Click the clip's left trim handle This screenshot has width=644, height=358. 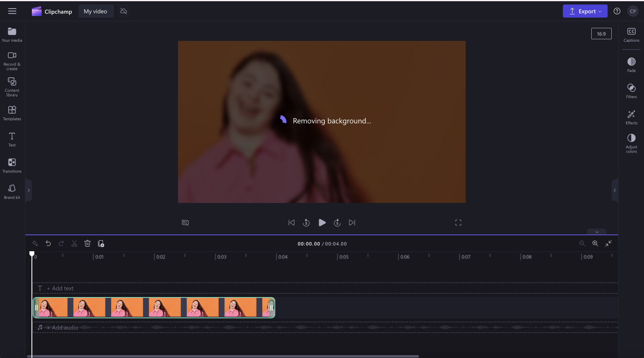[36, 308]
